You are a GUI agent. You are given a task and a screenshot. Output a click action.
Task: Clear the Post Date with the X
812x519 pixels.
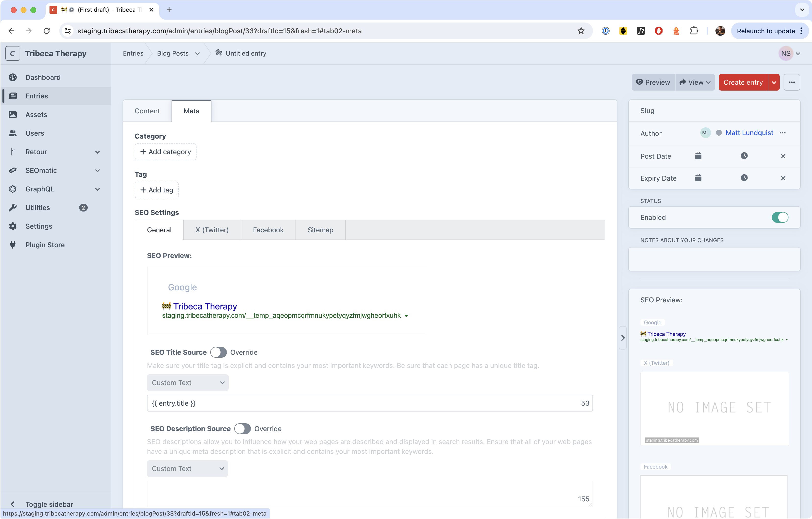[x=783, y=156]
